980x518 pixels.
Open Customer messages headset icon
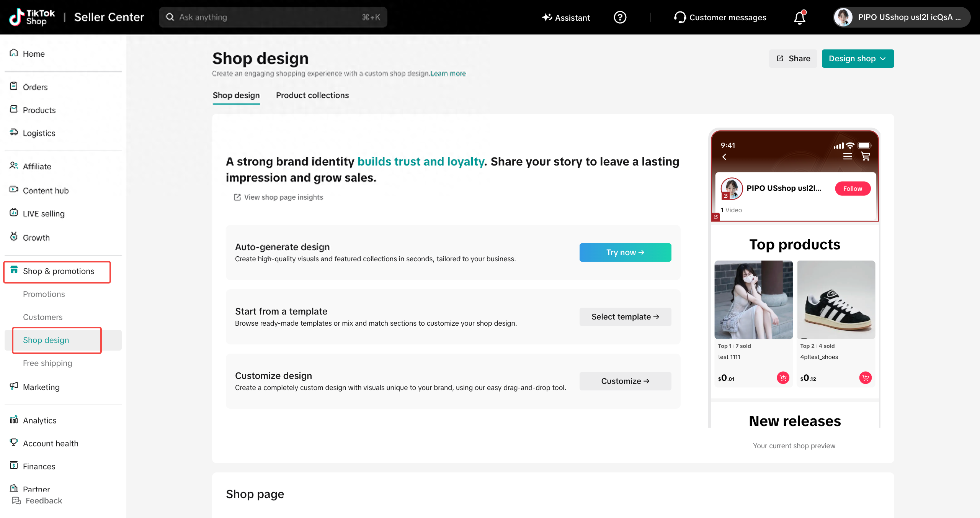[680, 17]
